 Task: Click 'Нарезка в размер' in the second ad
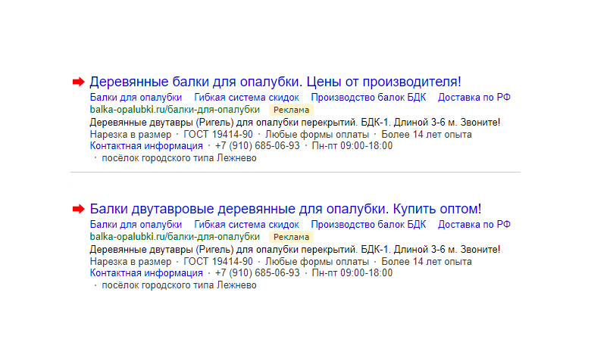coord(130,262)
